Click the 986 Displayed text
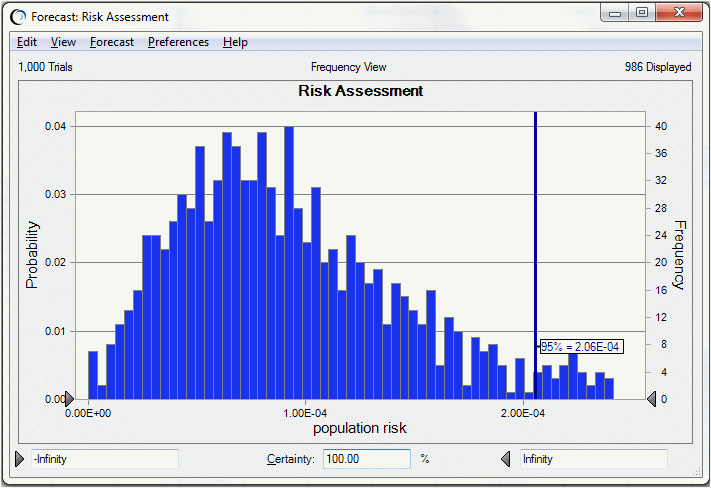The image size is (711, 488). 658,67
